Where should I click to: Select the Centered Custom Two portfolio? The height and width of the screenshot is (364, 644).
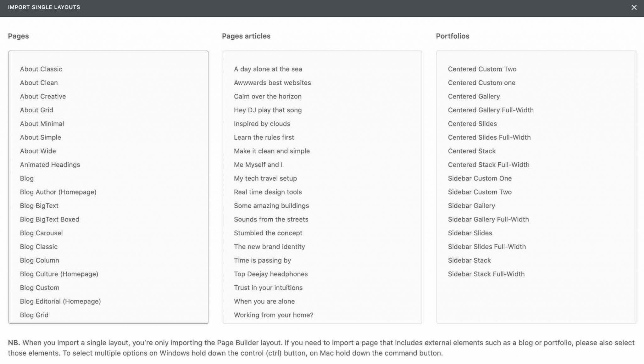click(x=482, y=69)
